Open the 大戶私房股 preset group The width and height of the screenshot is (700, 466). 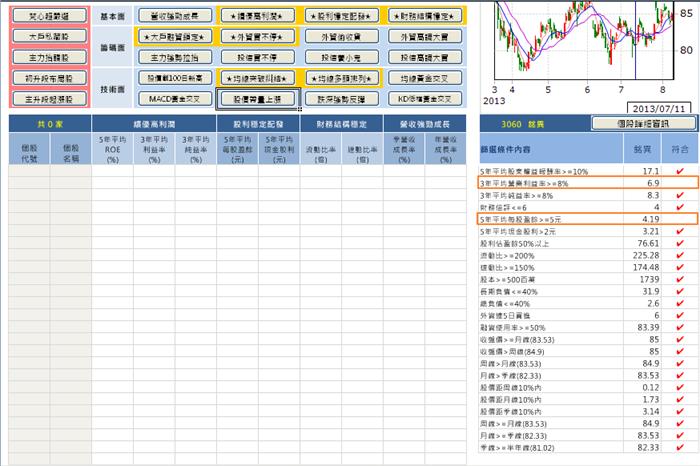[x=41, y=35]
